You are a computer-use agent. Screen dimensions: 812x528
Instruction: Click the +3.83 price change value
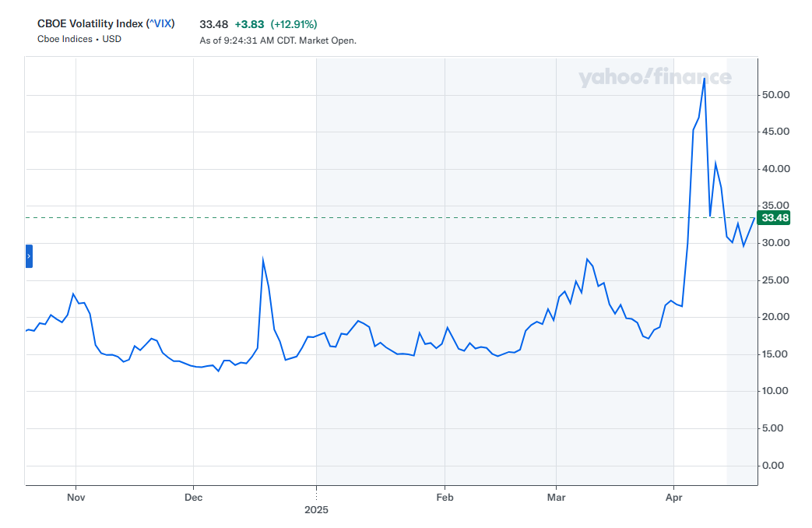[249, 24]
